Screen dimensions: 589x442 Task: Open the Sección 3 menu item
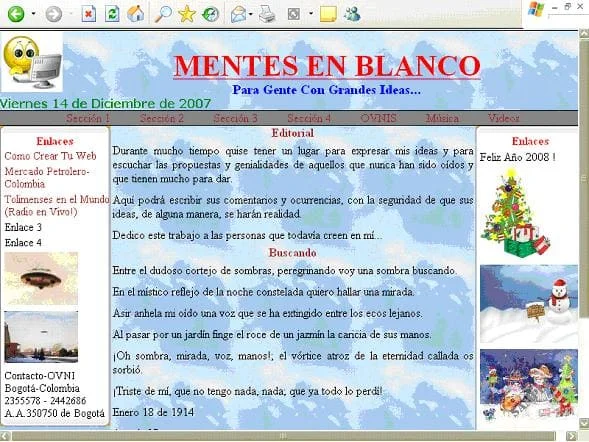click(236, 118)
